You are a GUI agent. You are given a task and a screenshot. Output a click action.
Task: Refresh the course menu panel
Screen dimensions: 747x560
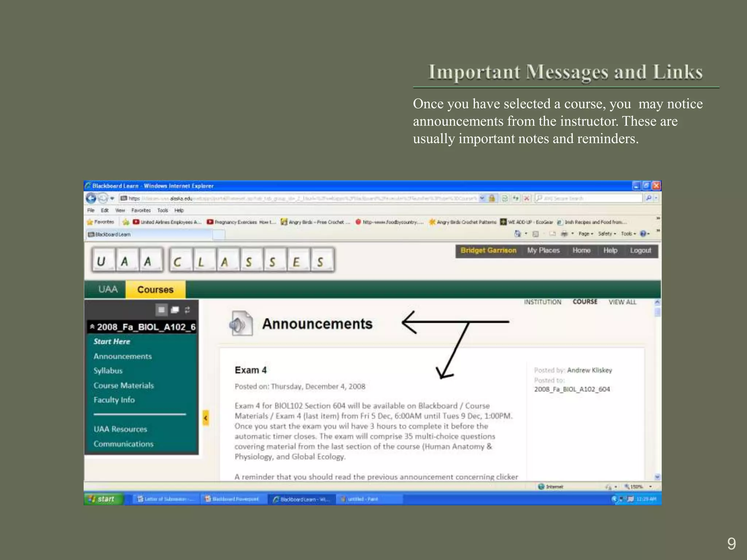click(187, 310)
